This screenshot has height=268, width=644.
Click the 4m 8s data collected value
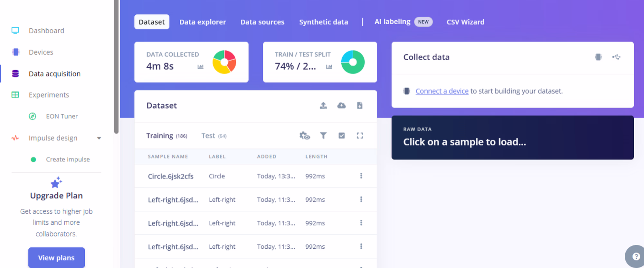point(160,66)
